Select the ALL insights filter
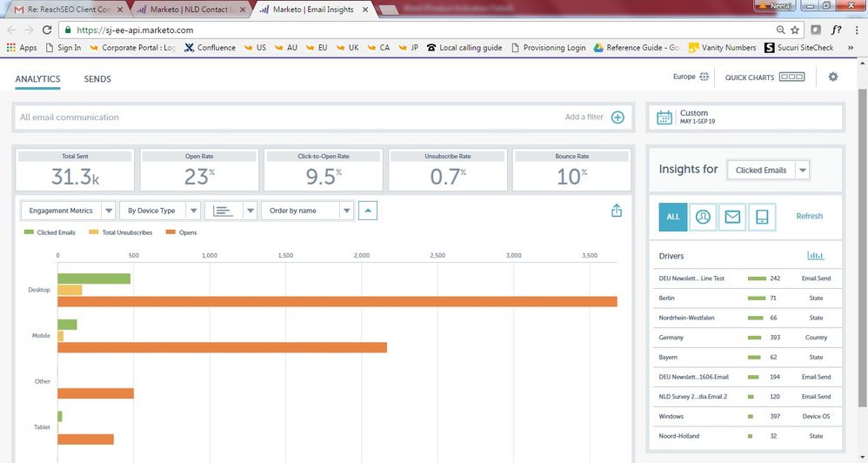Screen dimensions: 868x463 pos(672,217)
